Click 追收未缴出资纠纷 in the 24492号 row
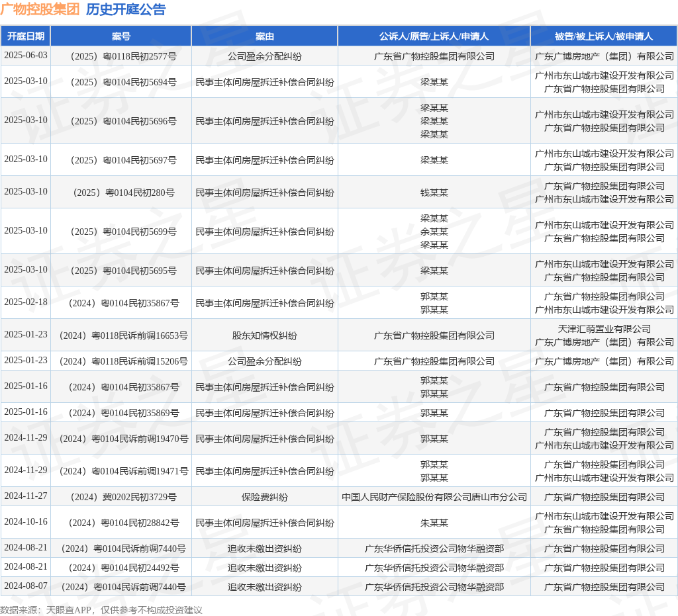The image size is (678, 616). 265,568
